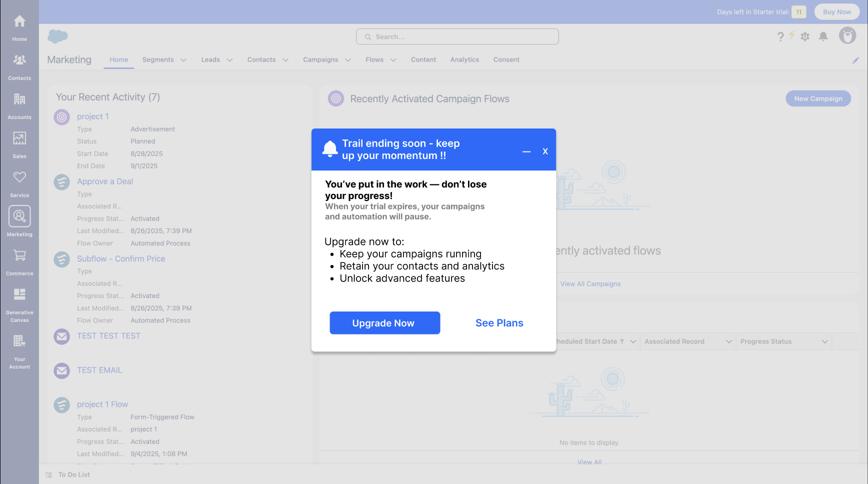Click the email icon beside TEST EMAIL
This screenshot has height=484, width=868.
click(61, 371)
